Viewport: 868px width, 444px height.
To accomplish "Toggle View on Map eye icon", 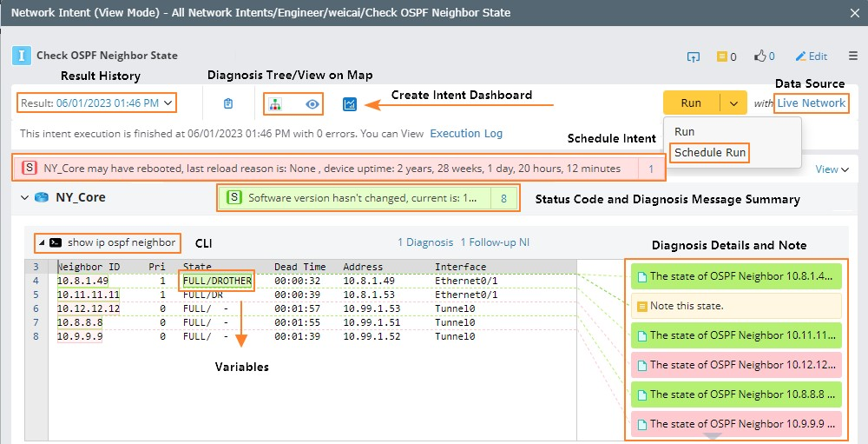I will coord(312,103).
